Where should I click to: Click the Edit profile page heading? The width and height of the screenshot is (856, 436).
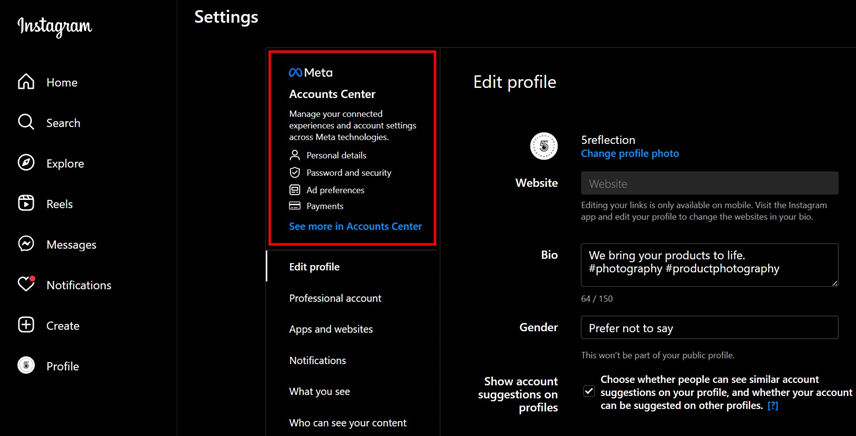click(515, 82)
